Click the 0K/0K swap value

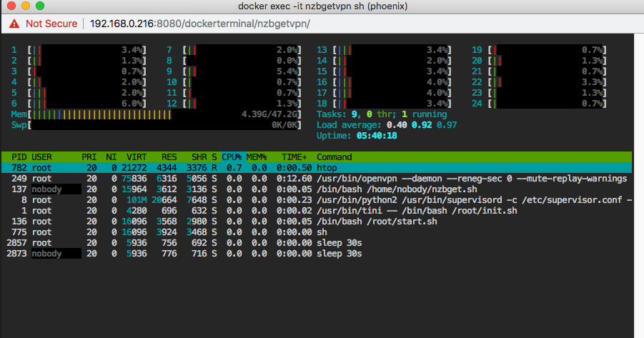point(284,125)
